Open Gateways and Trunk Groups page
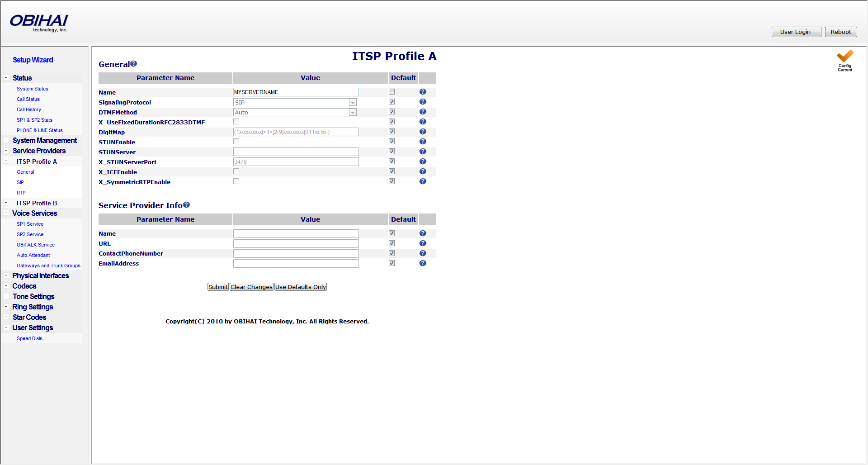This screenshot has height=465, width=868. 49,266
